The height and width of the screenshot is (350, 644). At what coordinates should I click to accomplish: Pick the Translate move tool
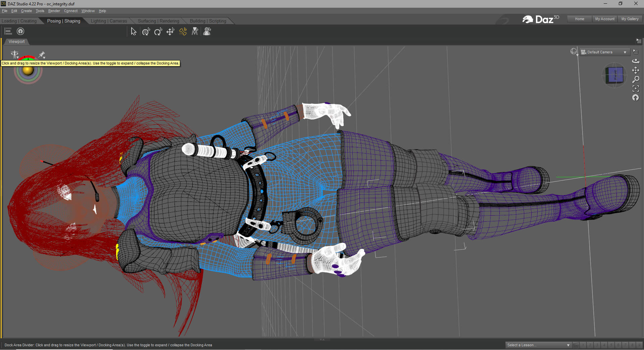[x=170, y=32]
